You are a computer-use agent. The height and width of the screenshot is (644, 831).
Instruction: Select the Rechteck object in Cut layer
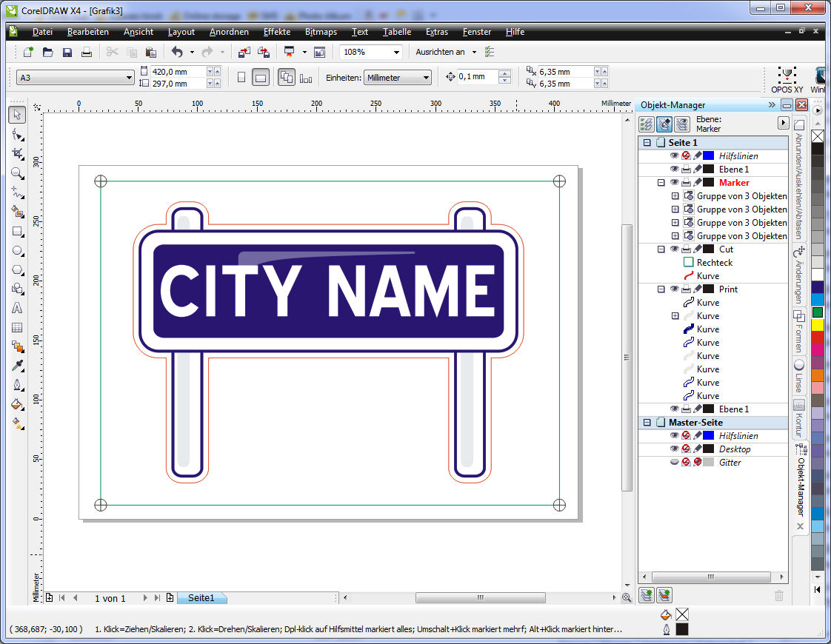click(714, 263)
